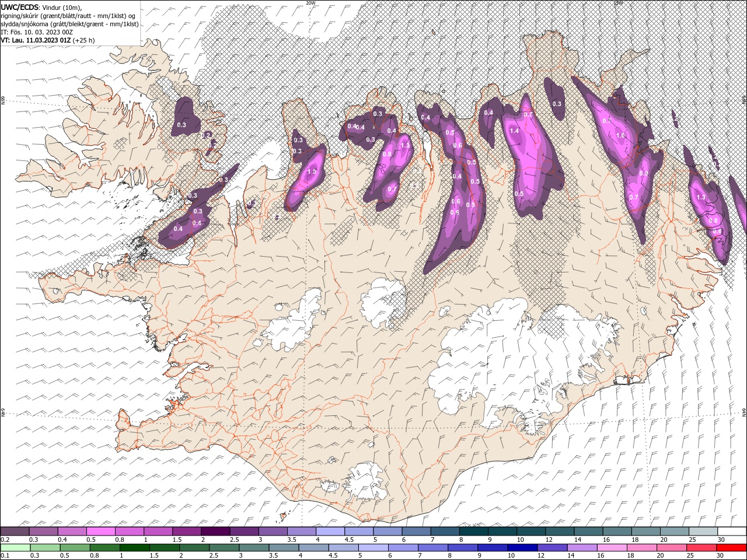The image size is (747, 560).
Task: Click the "Vindur (10m)" header text
Action: [62, 7]
